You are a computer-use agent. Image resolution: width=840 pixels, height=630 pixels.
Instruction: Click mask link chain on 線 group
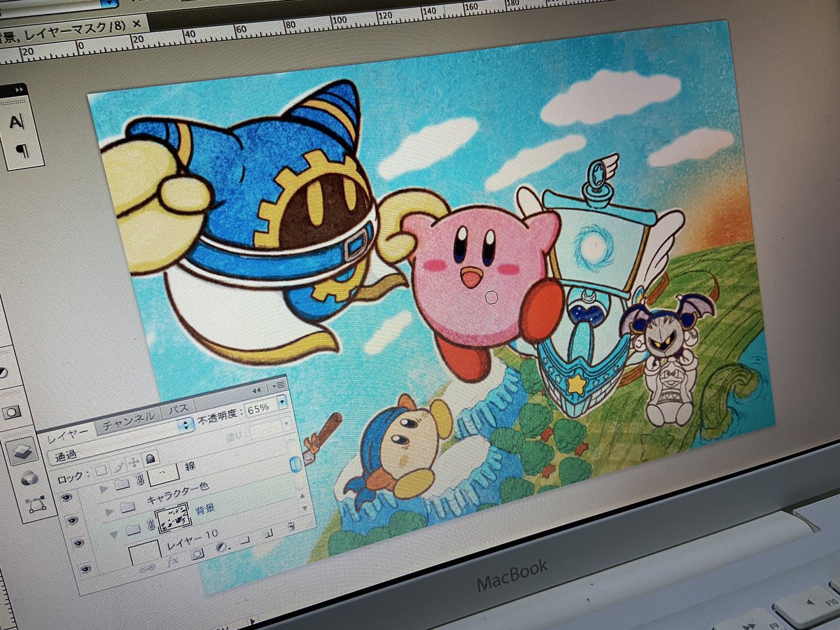[x=140, y=479]
